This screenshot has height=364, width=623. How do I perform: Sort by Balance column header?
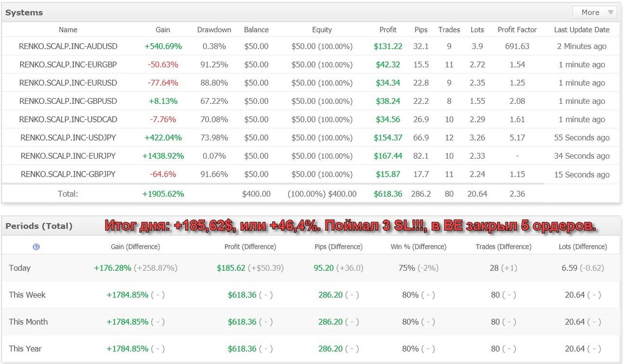pyautogui.click(x=256, y=30)
